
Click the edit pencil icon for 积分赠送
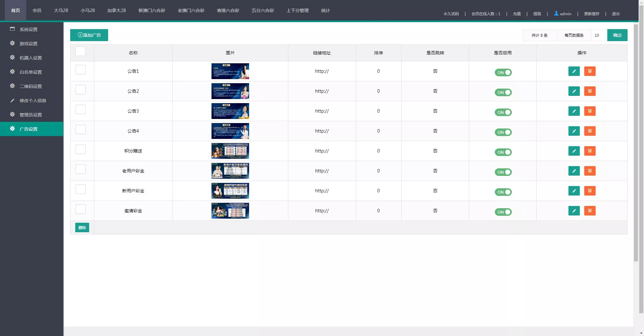[x=574, y=151]
